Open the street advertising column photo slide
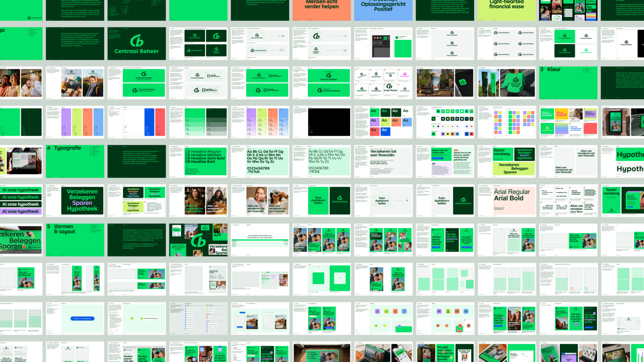The width and height of the screenshot is (644, 362). click(x=445, y=83)
